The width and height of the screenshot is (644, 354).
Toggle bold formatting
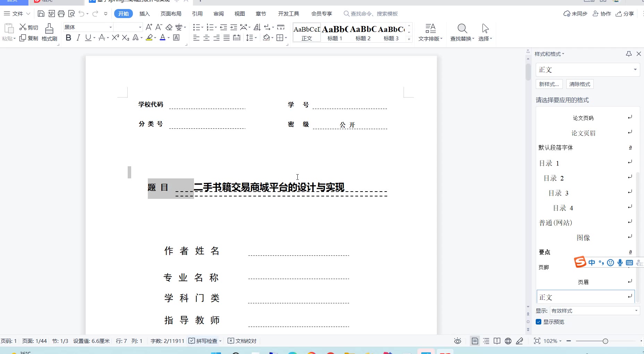(68, 38)
